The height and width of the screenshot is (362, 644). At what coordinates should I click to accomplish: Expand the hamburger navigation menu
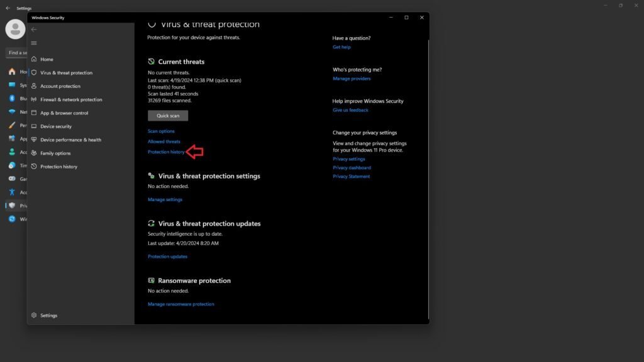tap(34, 43)
